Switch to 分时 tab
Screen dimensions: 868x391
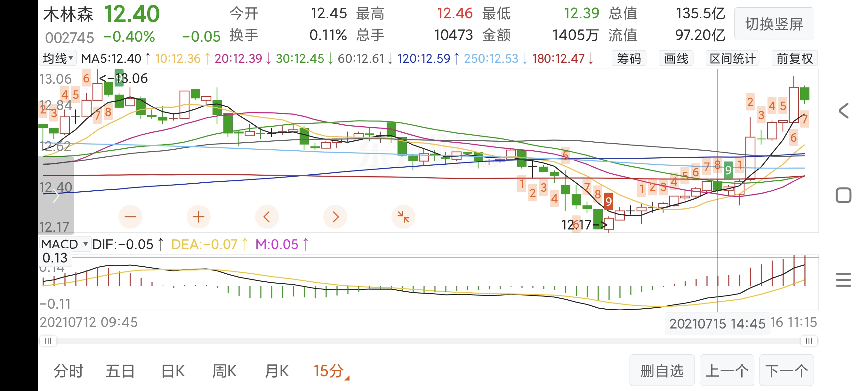pyautogui.click(x=68, y=371)
